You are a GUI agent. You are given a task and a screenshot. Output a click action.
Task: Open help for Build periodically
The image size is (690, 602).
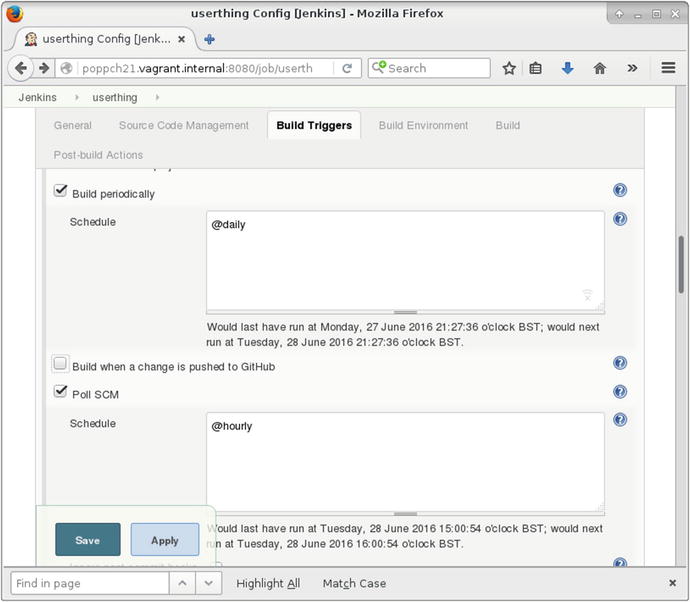click(620, 190)
